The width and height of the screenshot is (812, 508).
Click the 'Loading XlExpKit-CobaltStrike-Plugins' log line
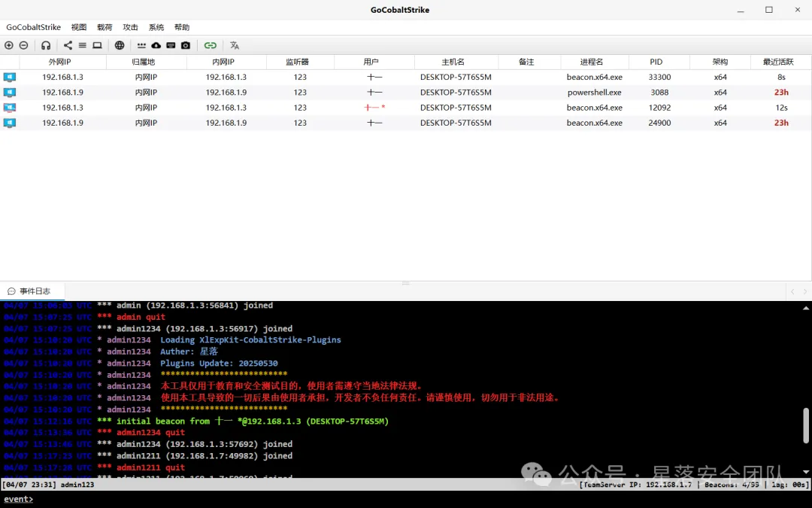pos(250,340)
